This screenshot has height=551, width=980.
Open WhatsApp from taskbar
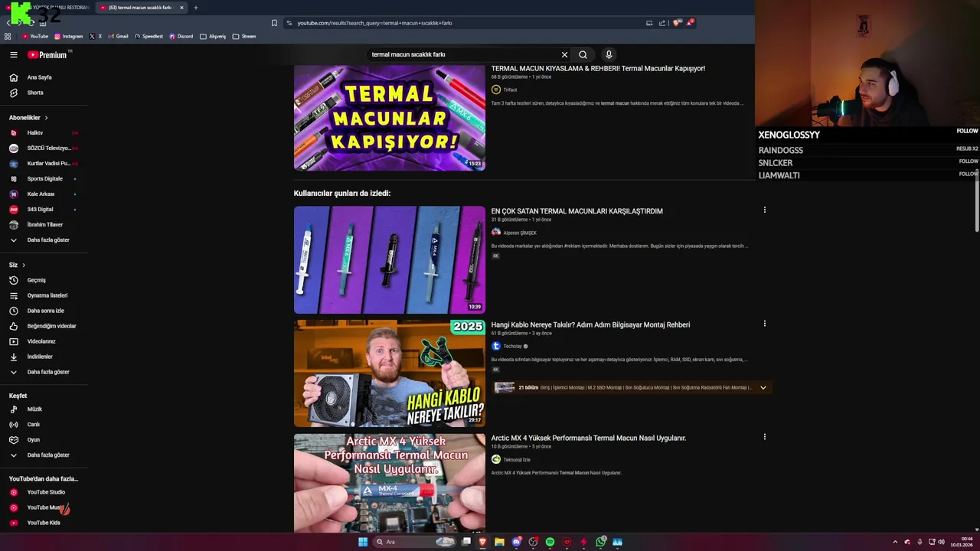point(601,542)
